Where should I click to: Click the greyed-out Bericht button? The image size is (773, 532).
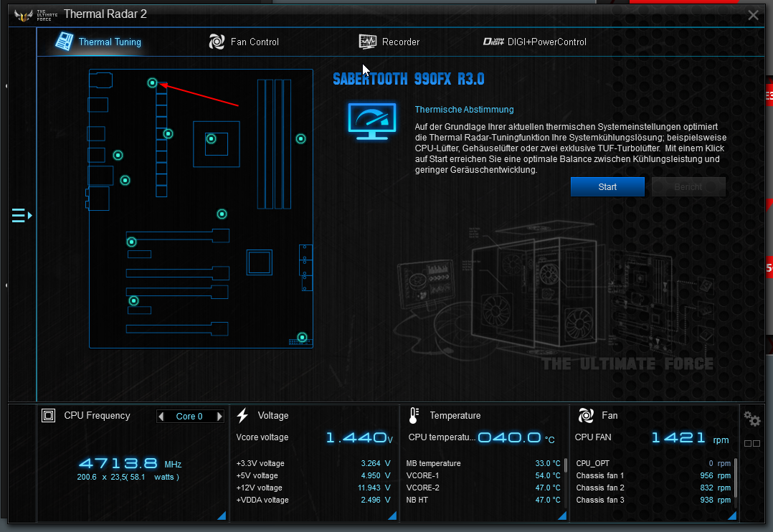[688, 187]
